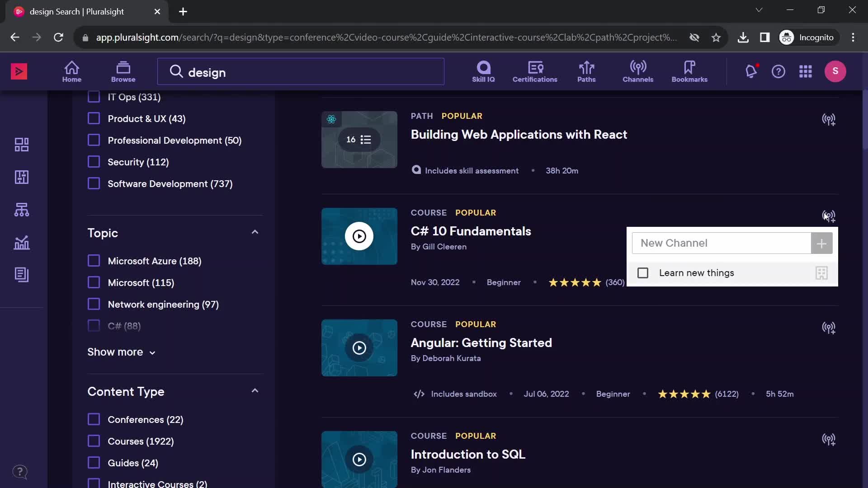The width and height of the screenshot is (868, 488).
Task: Click the Pluralsight logo icon
Action: (19, 71)
